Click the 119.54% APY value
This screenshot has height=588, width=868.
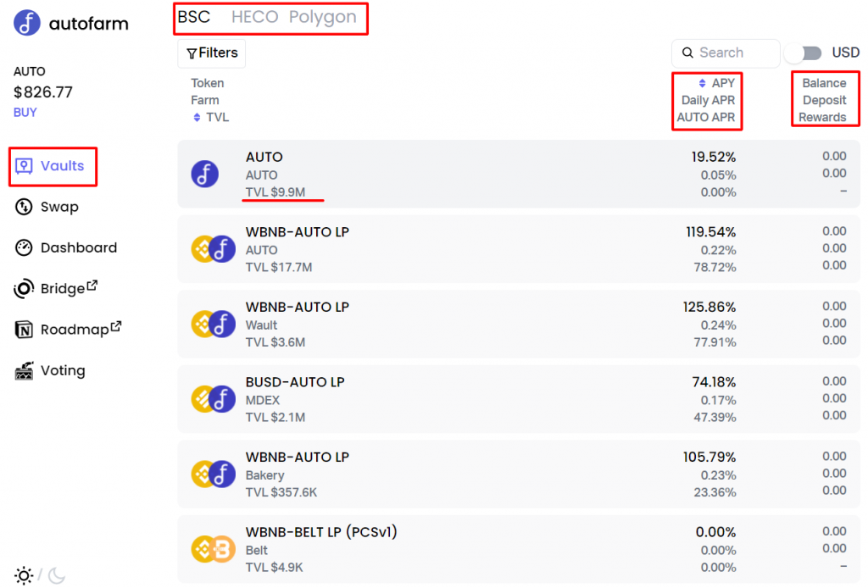click(711, 232)
